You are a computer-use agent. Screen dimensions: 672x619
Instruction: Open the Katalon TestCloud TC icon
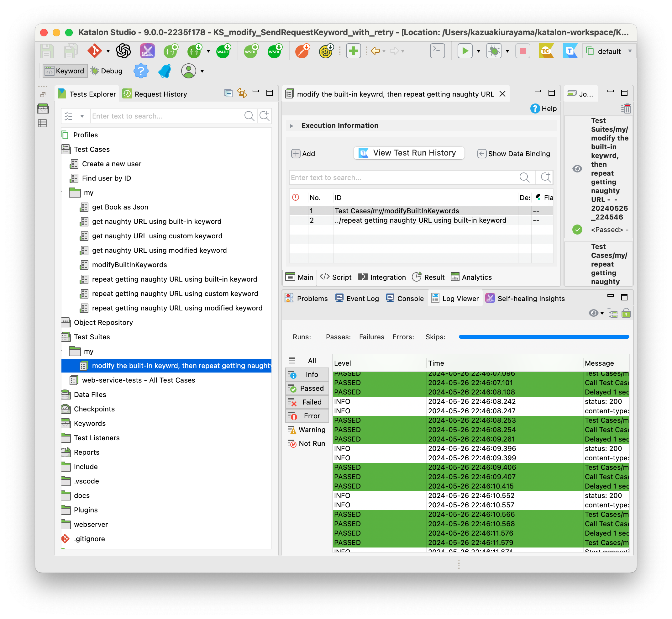(546, 51)
